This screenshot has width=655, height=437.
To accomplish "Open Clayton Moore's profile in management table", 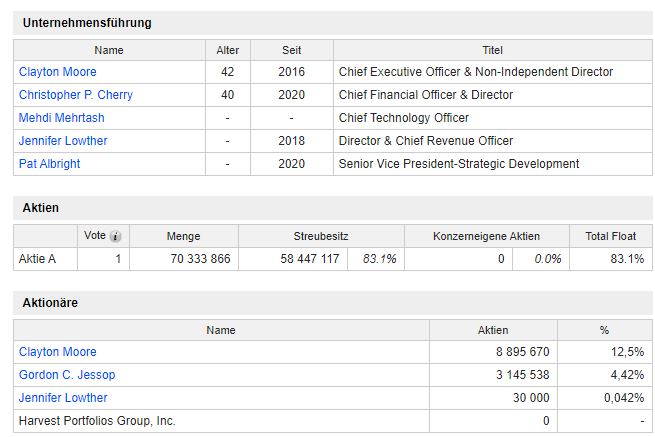I will click(x=58, y=72).
